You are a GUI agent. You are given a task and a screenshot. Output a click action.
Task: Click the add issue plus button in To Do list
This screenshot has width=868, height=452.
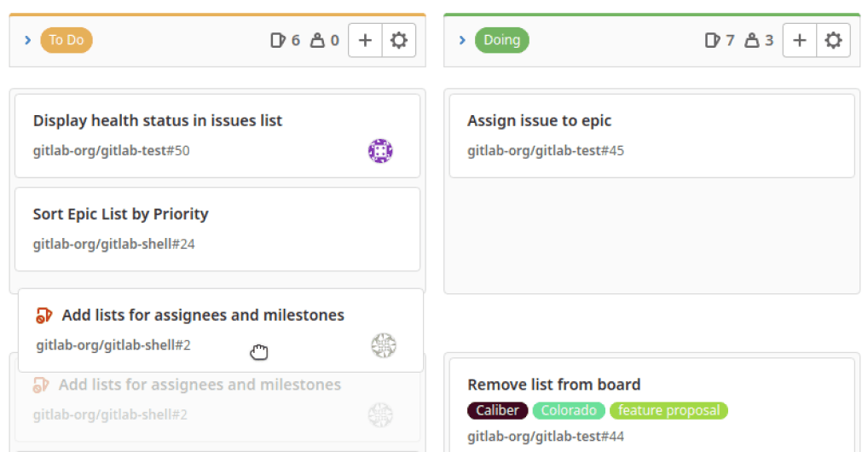pos(365,40)
